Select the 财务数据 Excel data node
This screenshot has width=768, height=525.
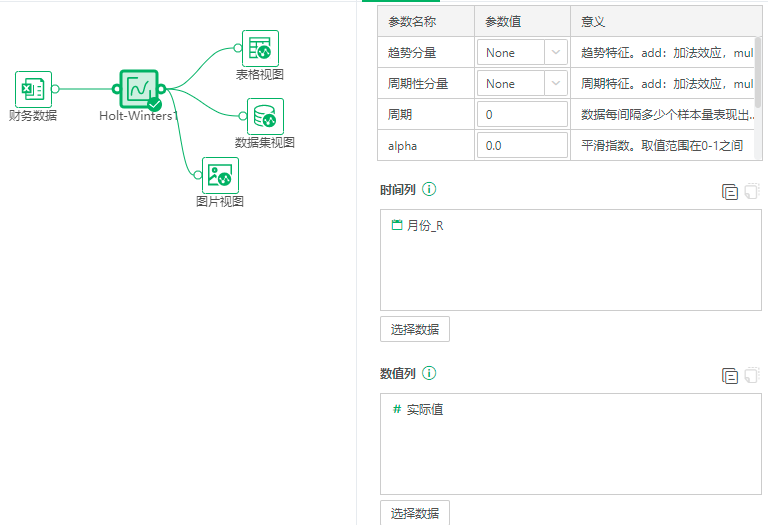pos(33,90)
